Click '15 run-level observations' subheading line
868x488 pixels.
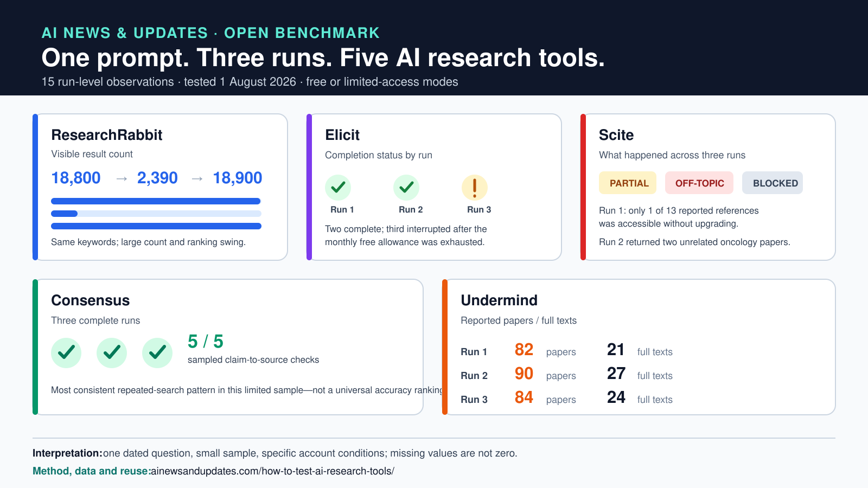click(x=250, y=82)
